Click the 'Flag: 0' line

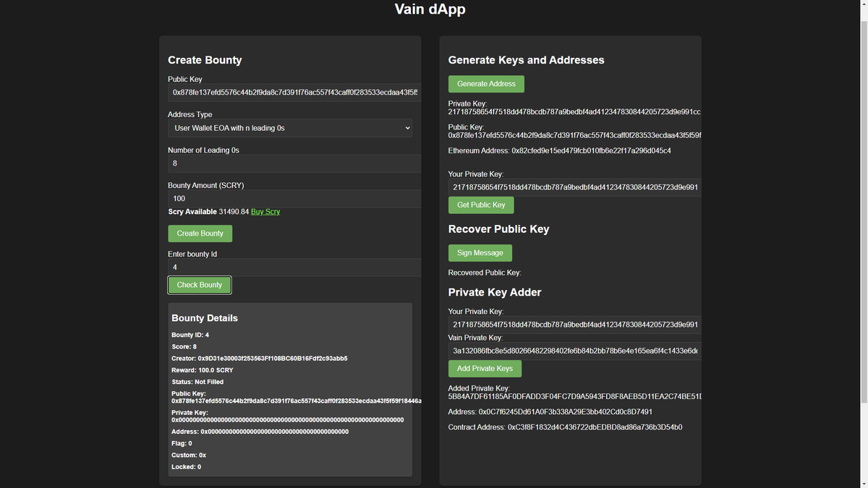(x=182, y=443)
